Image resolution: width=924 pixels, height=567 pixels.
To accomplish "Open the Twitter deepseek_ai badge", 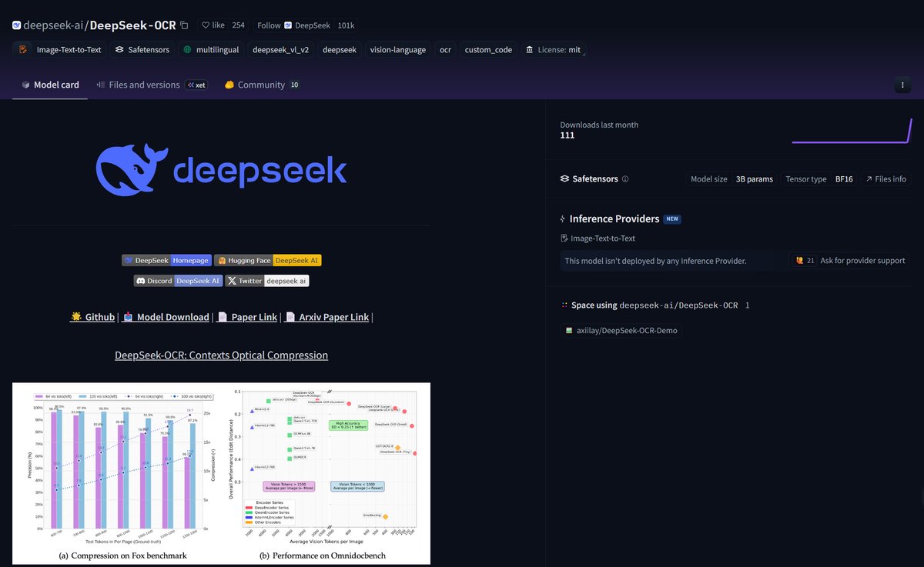I will click(x=267, y=281).
